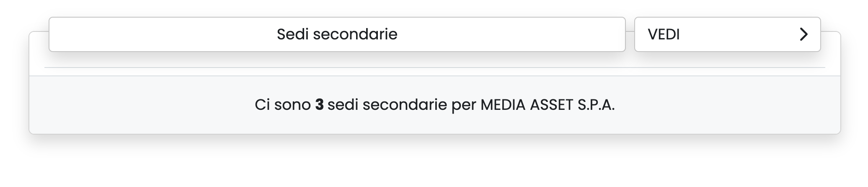Click the word 'per' before the company name
Viewport: 868px width, 187px height.
coord(463,105)
